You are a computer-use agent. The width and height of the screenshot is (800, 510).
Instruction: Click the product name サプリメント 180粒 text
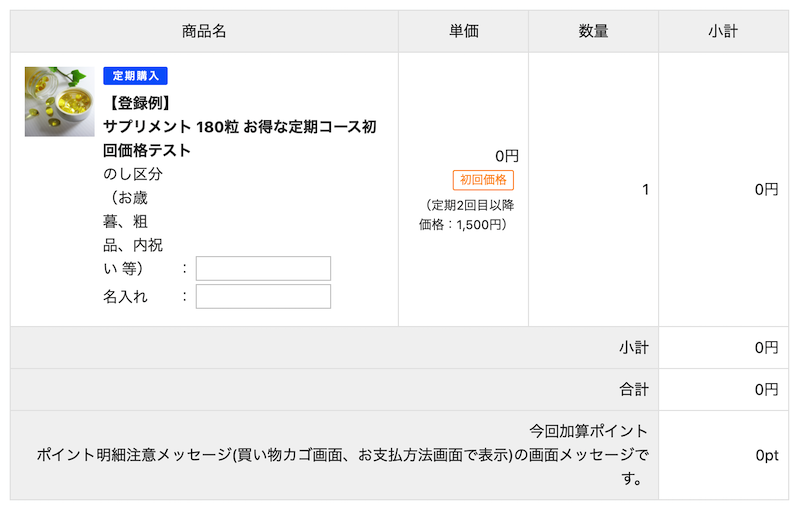(x=240, y=127)
